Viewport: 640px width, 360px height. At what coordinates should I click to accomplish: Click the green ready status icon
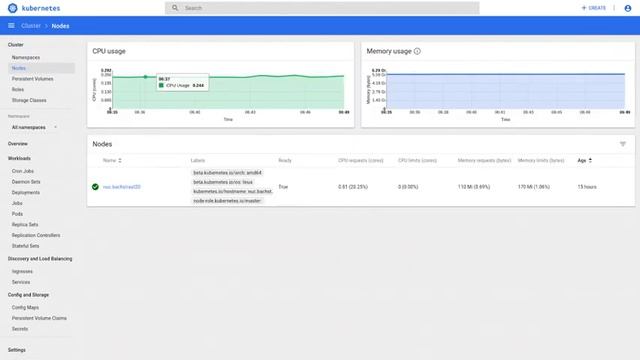tap(95, 187)
